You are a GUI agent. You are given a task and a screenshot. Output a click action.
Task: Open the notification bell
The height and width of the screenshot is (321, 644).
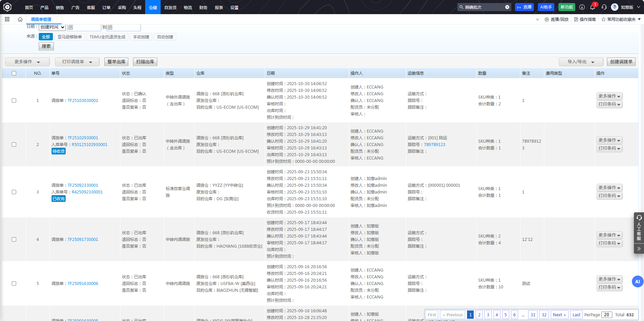point(592,7)
